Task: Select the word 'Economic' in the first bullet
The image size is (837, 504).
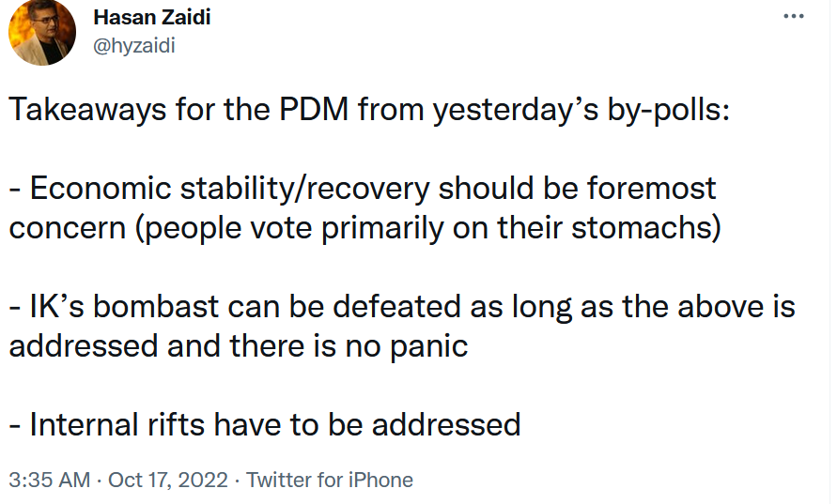Action: (x=101, y=189)
